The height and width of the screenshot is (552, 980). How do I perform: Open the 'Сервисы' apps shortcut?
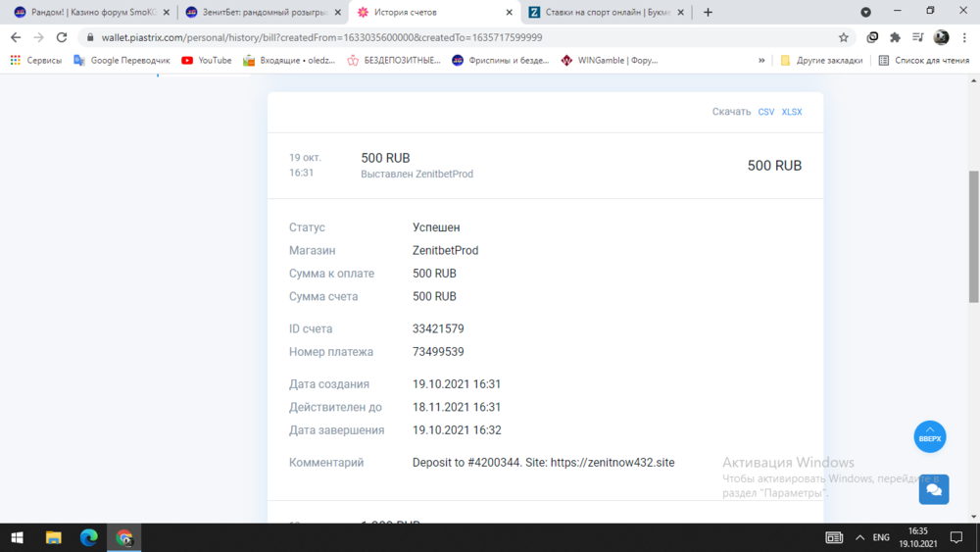coord(36,61)
